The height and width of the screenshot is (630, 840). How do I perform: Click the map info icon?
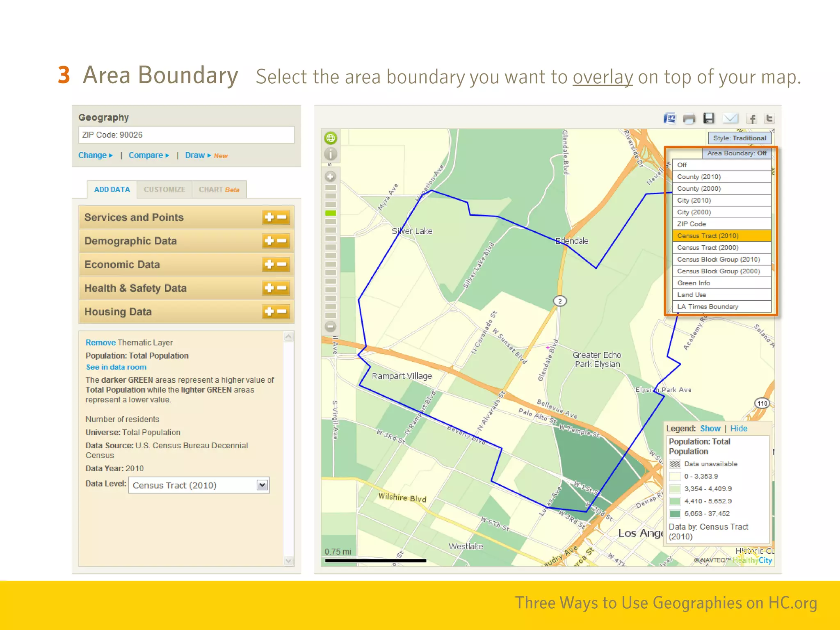[331, 154]
